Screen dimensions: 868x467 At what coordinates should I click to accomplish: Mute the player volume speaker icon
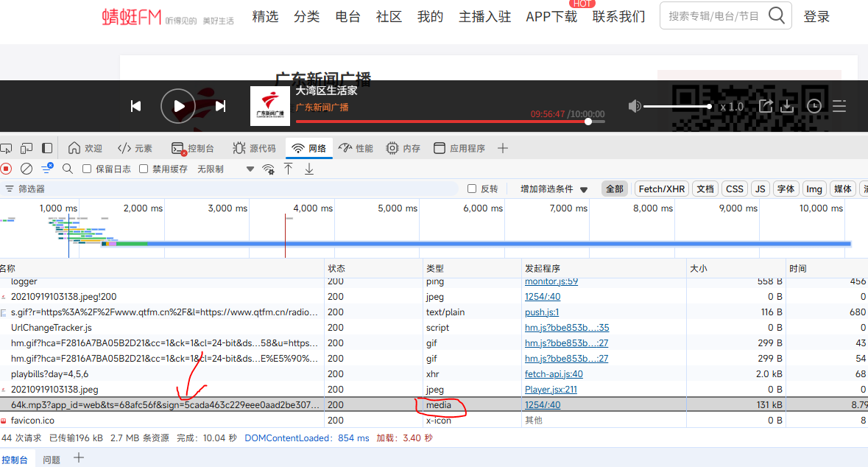click(634, 107)
